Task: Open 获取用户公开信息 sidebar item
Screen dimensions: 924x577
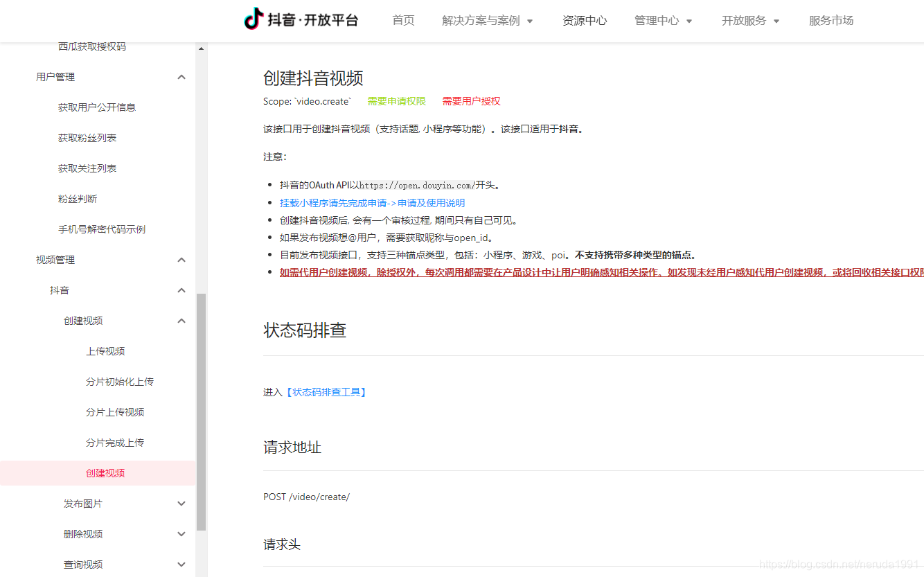Action: (97, 107)
